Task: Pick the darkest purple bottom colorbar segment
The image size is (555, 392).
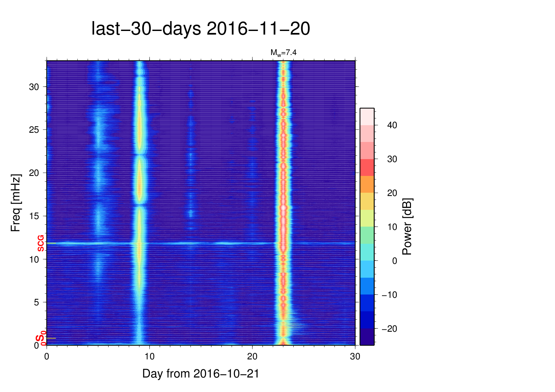Action: click(x=367, y=337)
